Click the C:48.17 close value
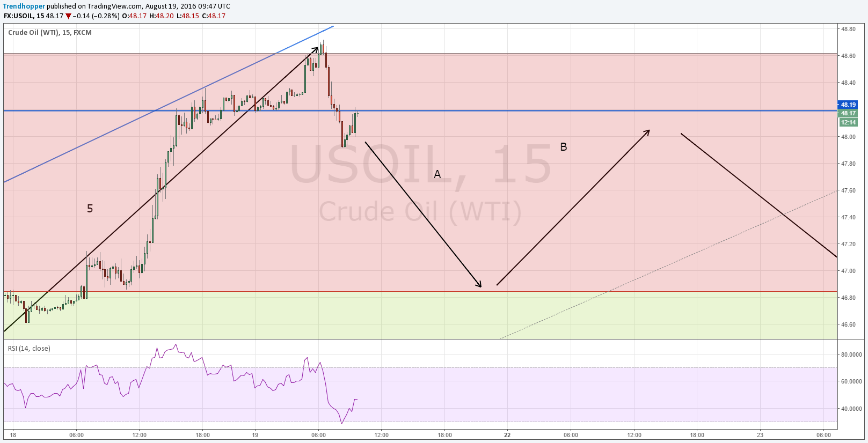Screen dimensions: 868x443 coord(214,16)
